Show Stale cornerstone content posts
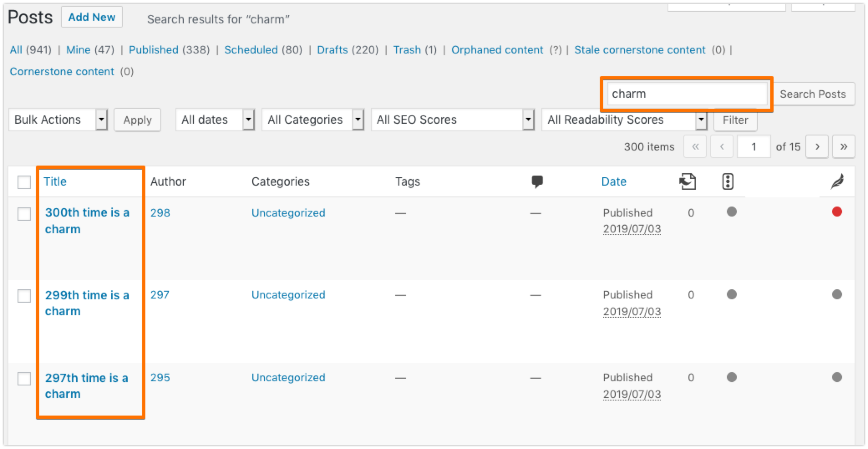Image resolution: width=868 pixels, height=449 pixels. click(640, 50)
